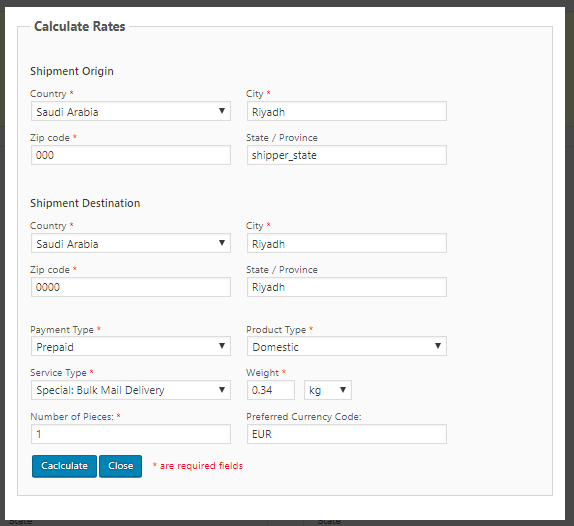Click the Weight field showing 0.34

tap(271, 390)
